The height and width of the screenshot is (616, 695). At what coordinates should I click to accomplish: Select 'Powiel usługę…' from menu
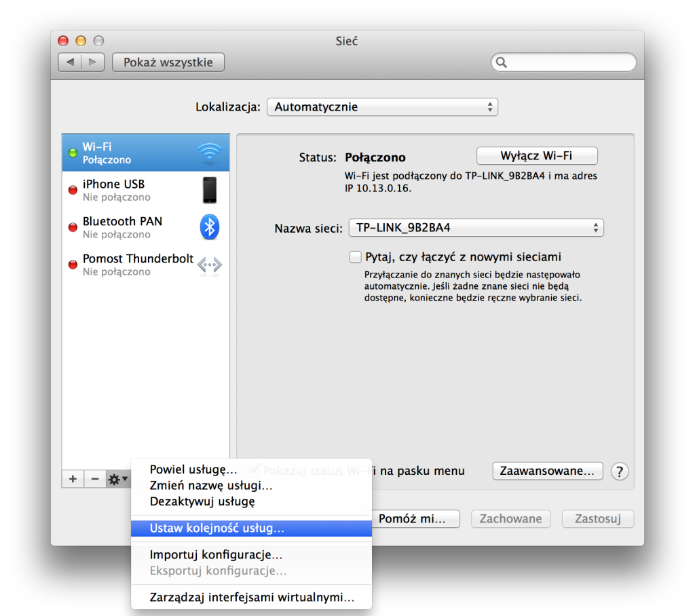click(193, 469)
